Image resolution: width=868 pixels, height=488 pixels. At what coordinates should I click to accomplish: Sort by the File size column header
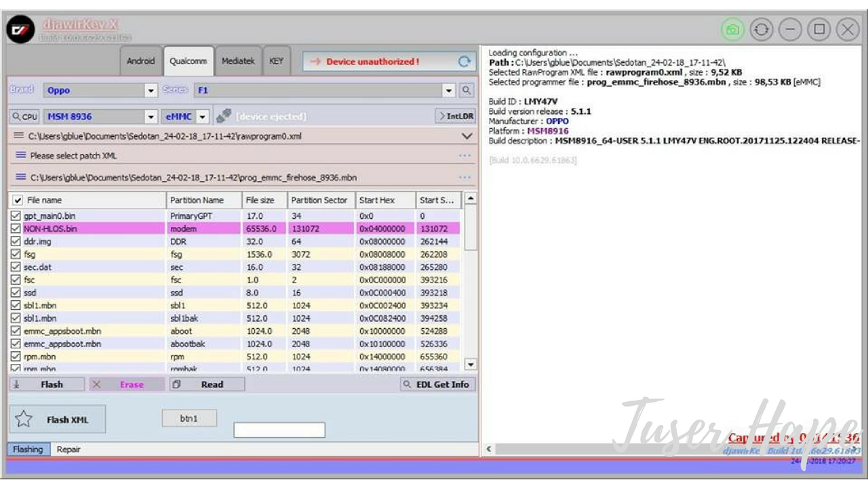pos(264,200)
